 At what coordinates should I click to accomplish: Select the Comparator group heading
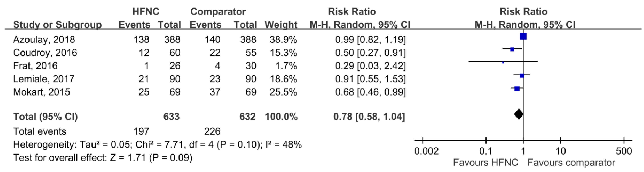pyautogui.click(x=218, y=12)
